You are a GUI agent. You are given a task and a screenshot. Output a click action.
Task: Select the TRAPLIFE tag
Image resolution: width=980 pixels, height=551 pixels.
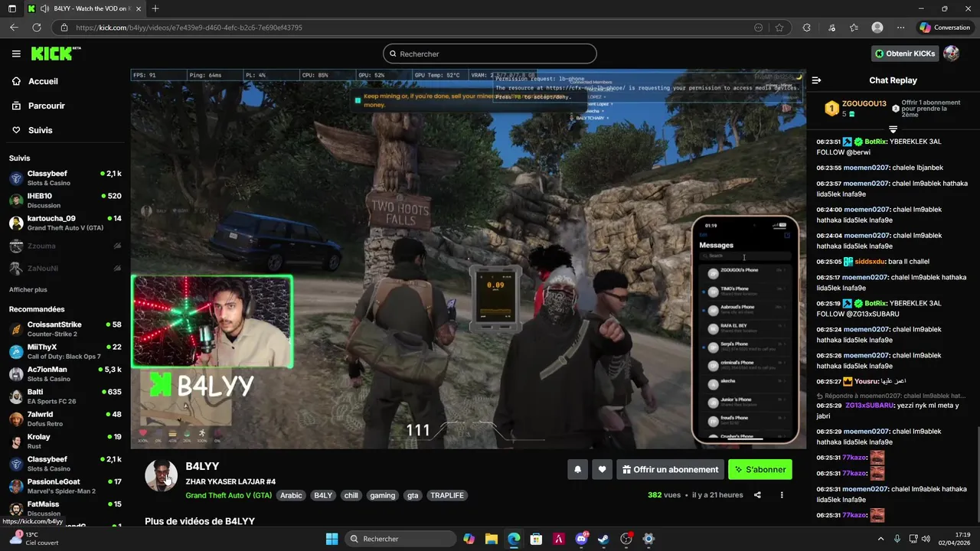(x=447, y=495)
